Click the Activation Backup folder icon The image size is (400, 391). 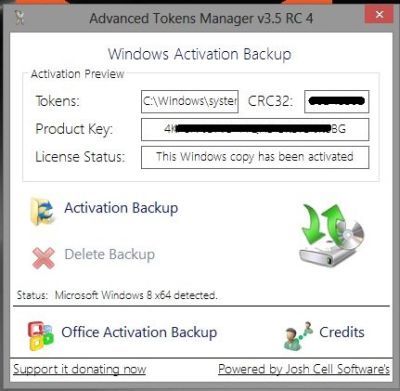click(x=42, y=211)
